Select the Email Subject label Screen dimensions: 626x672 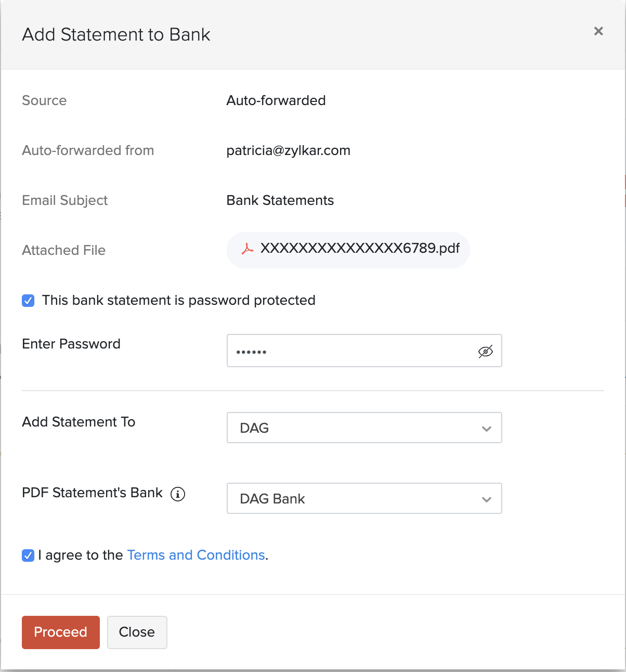coord(64,200)
